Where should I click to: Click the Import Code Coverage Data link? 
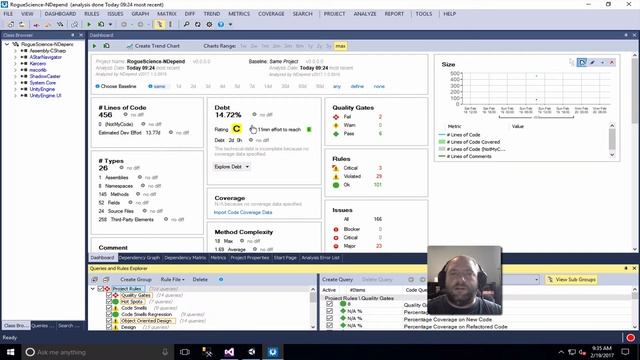[243, 213]
